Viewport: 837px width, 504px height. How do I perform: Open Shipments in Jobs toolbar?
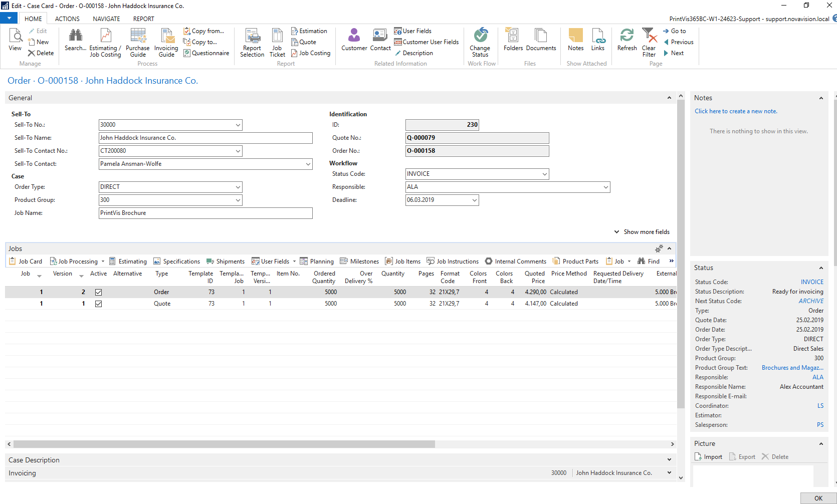(x=225, y=262)
